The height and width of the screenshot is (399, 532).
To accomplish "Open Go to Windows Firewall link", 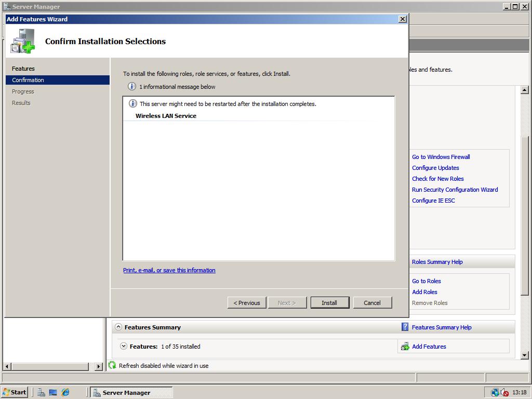I will [441, 157].
